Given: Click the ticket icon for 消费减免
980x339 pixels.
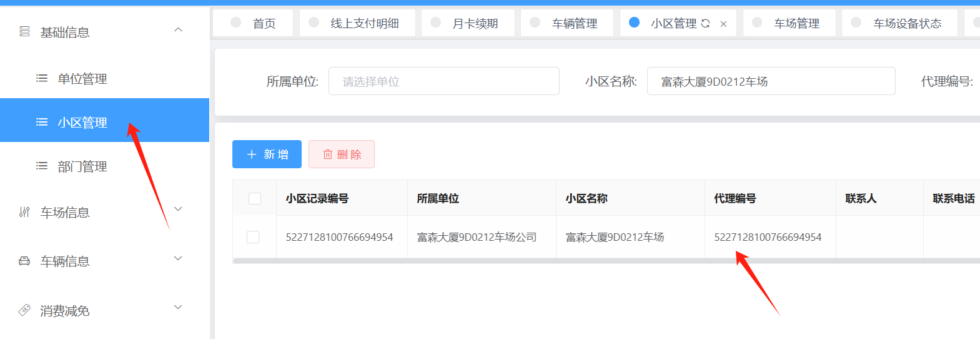Looking at the screenshot, I should (x=24, y=310).
